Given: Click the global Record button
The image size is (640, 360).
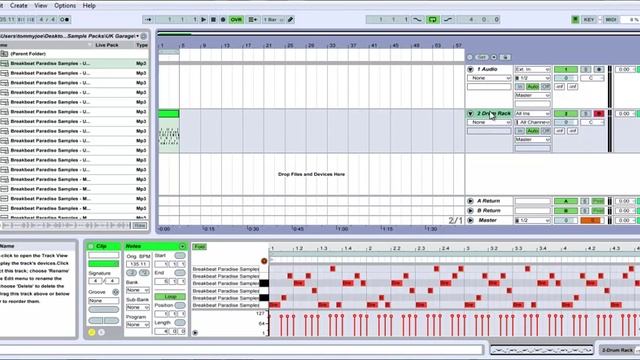Looking at the screenshot, I should (x=223, y=20).
